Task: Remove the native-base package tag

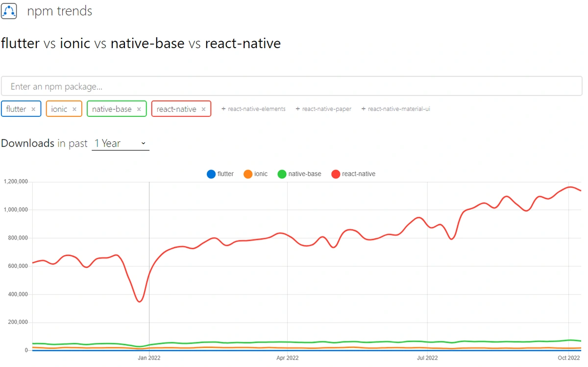Action: pos(139,109)
